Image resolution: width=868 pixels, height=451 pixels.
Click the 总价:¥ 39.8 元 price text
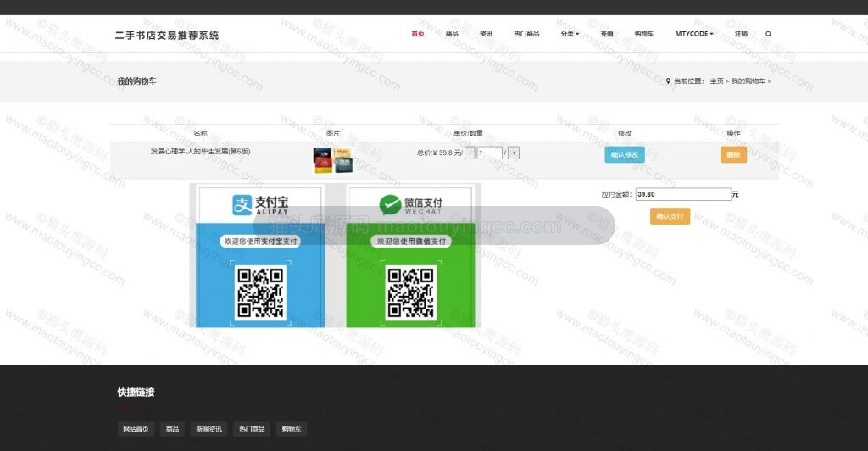point(439,153)
